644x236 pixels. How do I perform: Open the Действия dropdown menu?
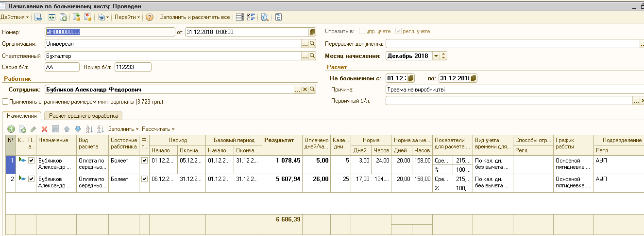coord(15,17)
